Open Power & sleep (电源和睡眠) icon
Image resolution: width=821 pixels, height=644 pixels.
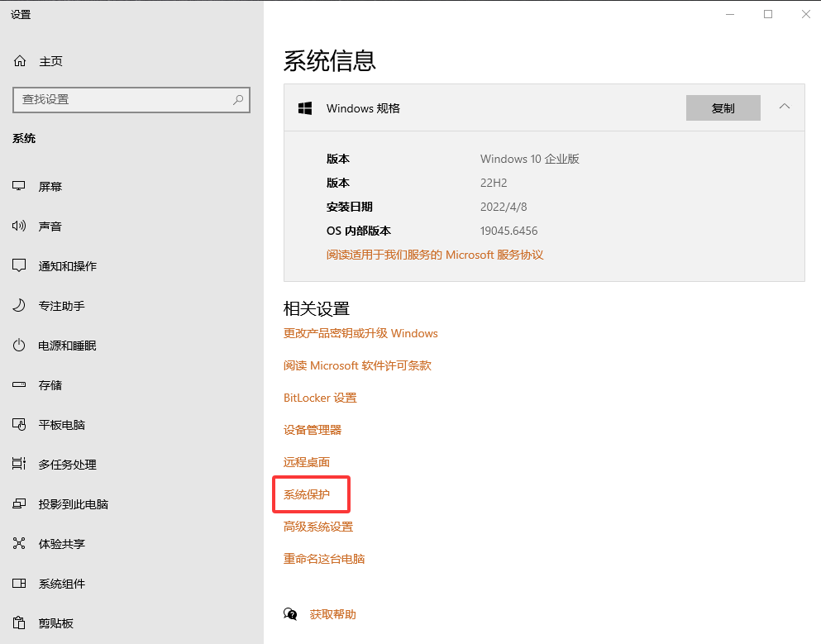(x=19, y=346)
